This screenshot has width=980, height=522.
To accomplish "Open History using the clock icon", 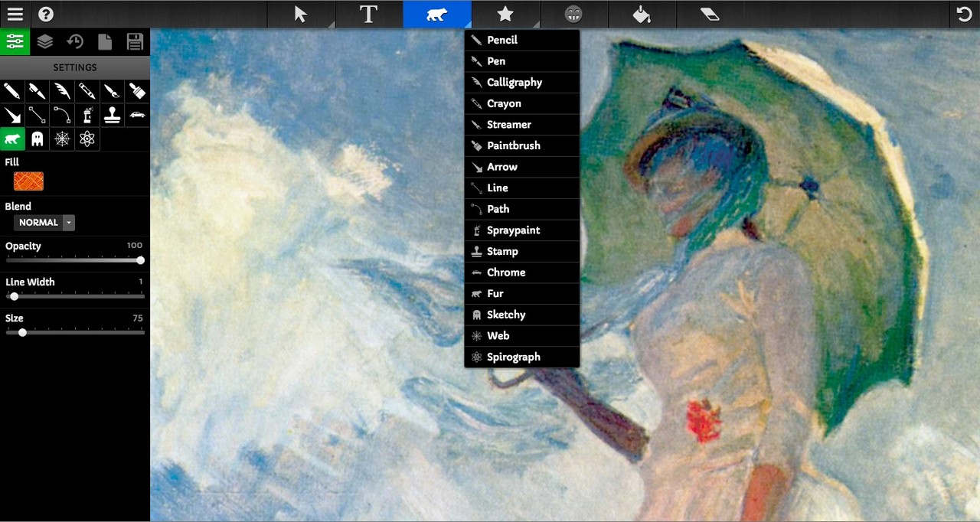I will 74,42.
